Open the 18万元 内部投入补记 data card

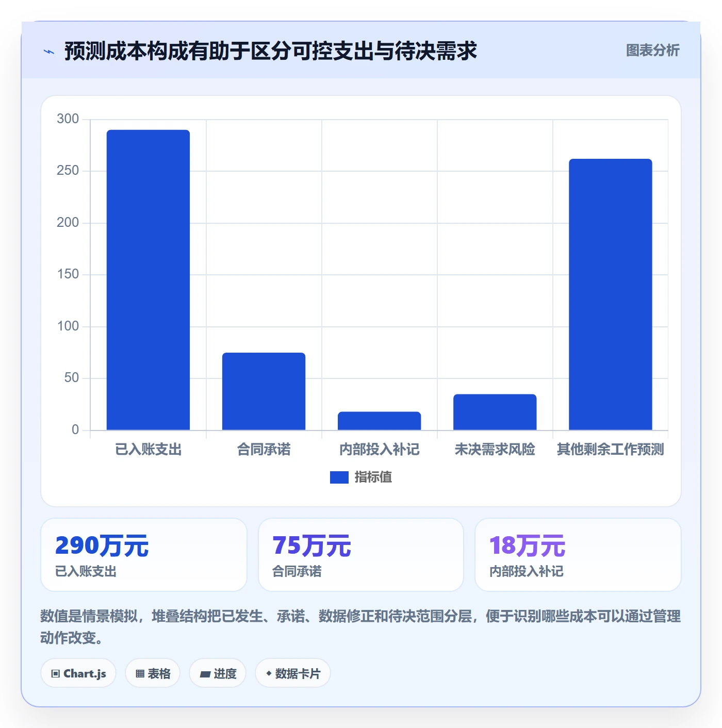coord(578,555)
